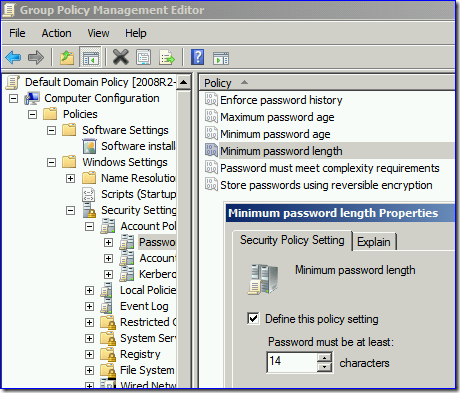Click the Forward arrow toolbar icon
This screenshot has height=393, width=460.
[x=36, y=58]
